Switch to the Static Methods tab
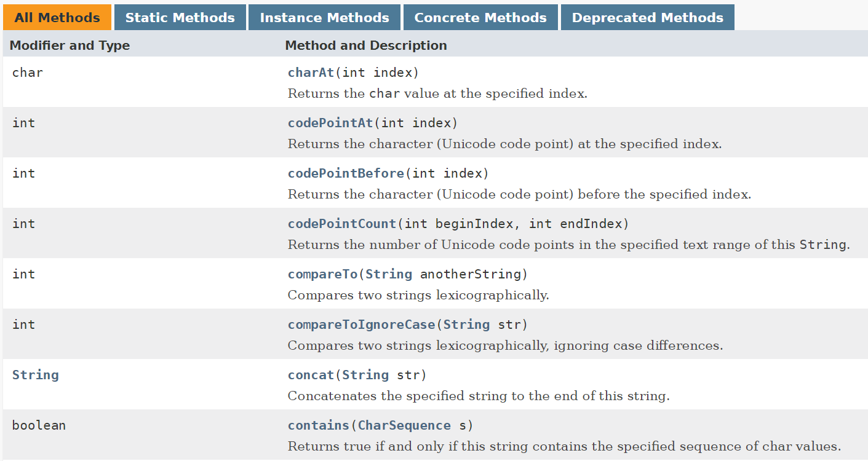 click(180, 17)
